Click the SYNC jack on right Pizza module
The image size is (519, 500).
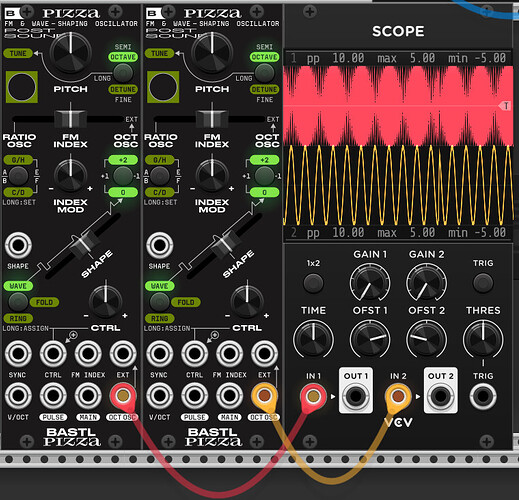[x=160, y=354]
